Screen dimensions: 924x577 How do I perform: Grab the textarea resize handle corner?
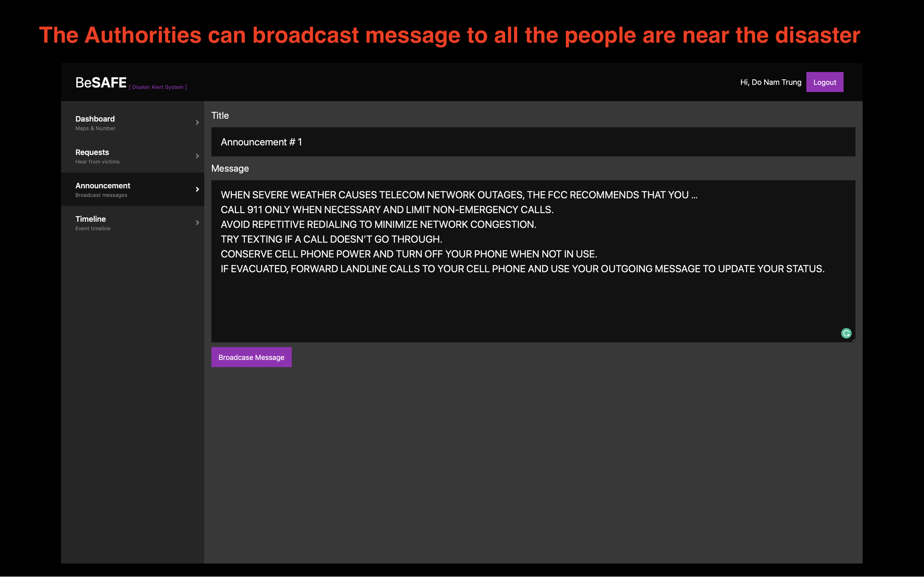853,340
